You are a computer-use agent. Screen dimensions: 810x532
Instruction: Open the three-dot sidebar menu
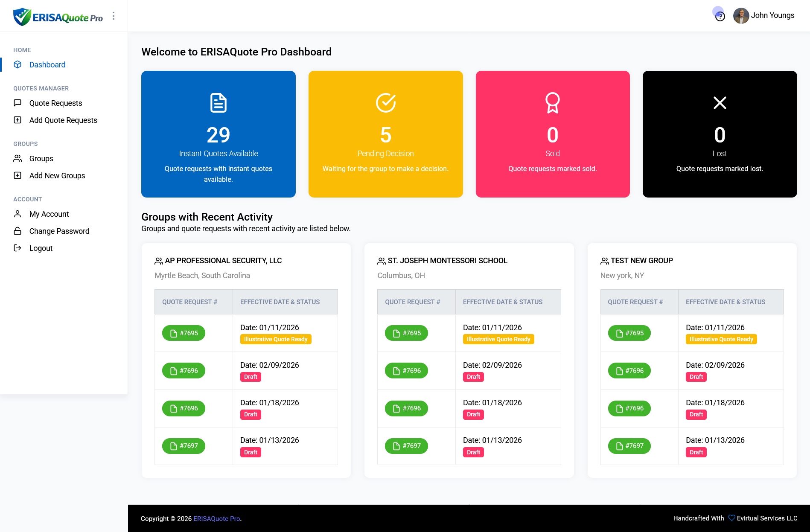(114, 16)
